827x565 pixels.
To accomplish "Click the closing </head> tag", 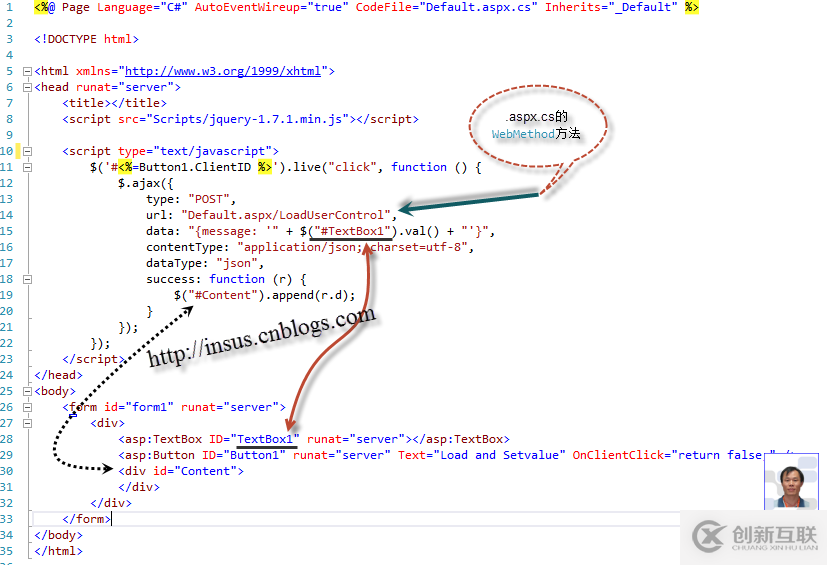I will click(x=59, y=375).
